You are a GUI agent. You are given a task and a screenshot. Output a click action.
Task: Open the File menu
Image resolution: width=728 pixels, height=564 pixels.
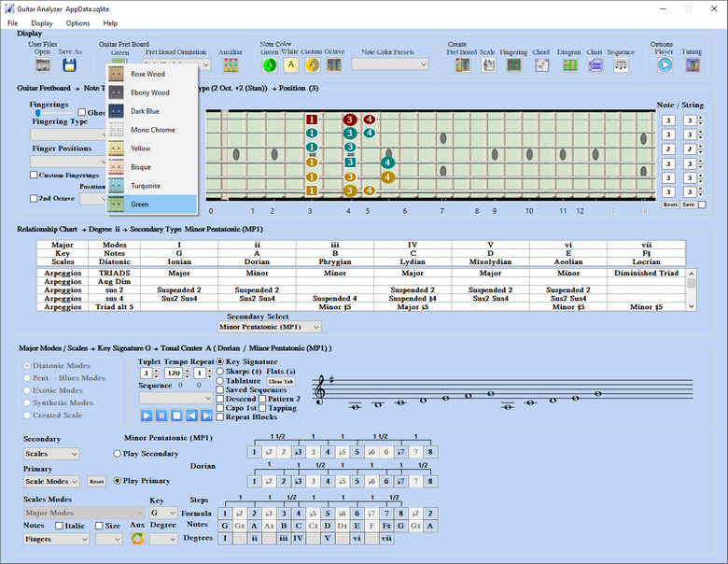[x=12, y=23]
